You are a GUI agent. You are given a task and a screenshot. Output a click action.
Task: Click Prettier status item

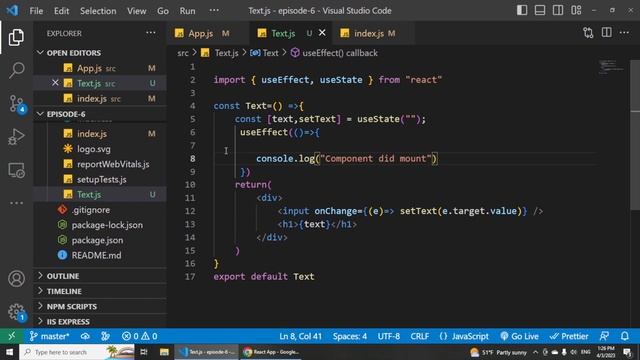(569, 336)
